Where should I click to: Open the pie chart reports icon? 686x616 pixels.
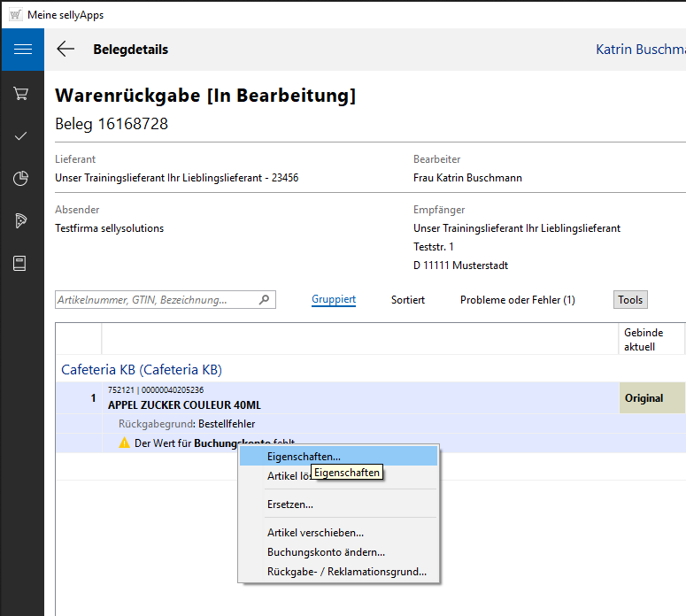coord(21,179)
